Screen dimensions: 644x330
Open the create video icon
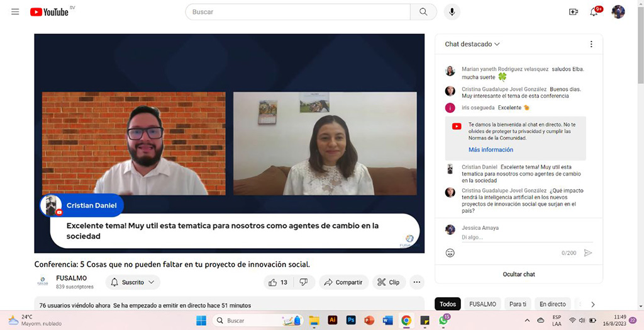pyautogui.click(x=573, y=12)
